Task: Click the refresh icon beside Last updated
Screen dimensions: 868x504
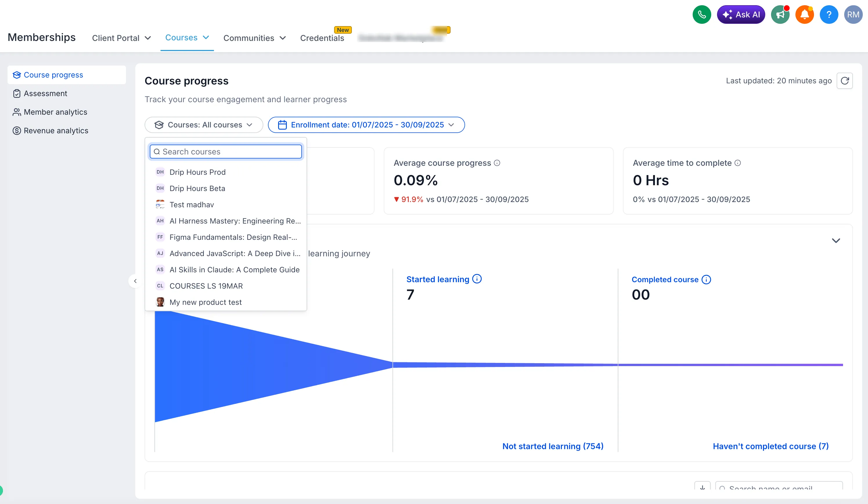Action: tap(844, 81)
